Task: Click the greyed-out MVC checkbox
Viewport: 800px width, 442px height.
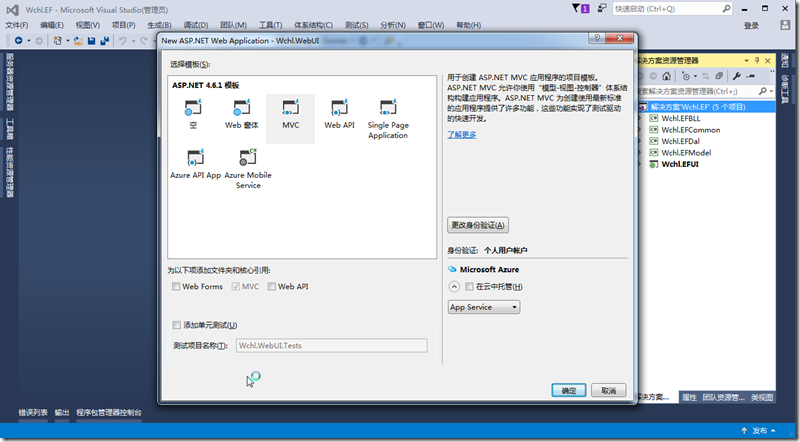Action: [x=236, y=287]
